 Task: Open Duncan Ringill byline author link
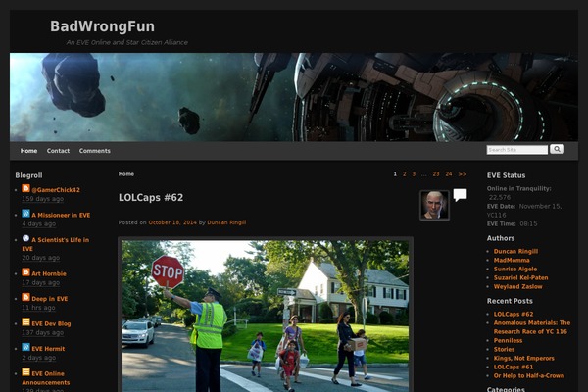click(226, 222)
